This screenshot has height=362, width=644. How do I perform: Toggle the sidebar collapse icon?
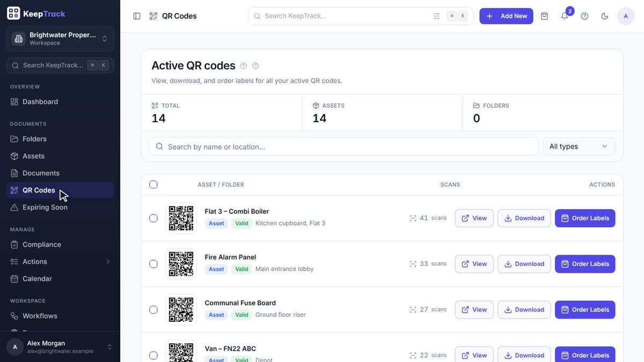[137, 16]
